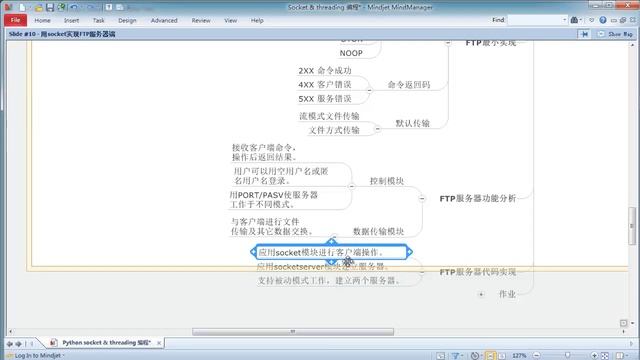640x360 pixels.
Task: Collapse the FTP服务器功能分析 branch
Action: click(422, 198)
